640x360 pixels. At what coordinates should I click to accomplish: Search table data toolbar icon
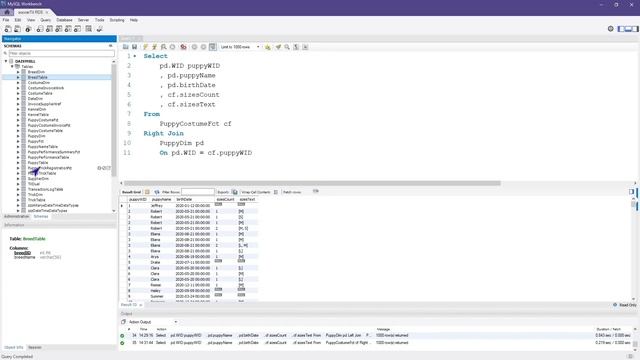click(x=89, y=29)
